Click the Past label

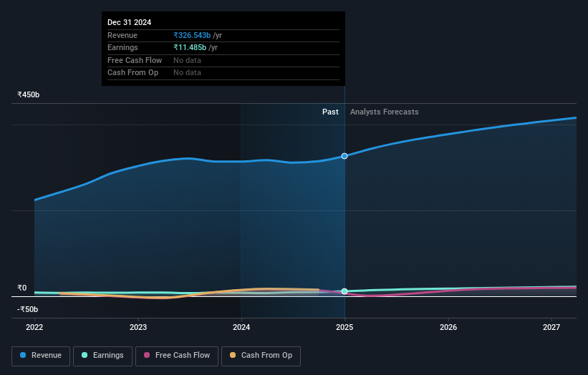click(330, 112)
